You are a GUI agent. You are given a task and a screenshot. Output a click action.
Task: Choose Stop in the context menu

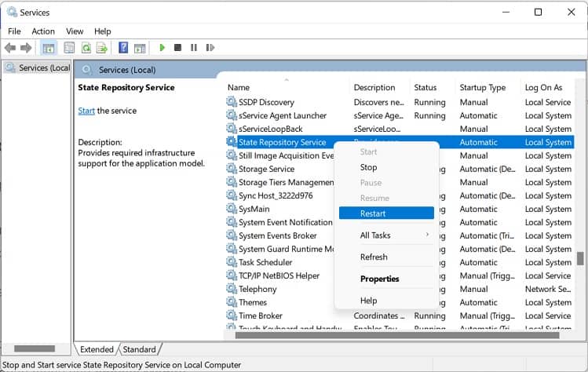386,167
